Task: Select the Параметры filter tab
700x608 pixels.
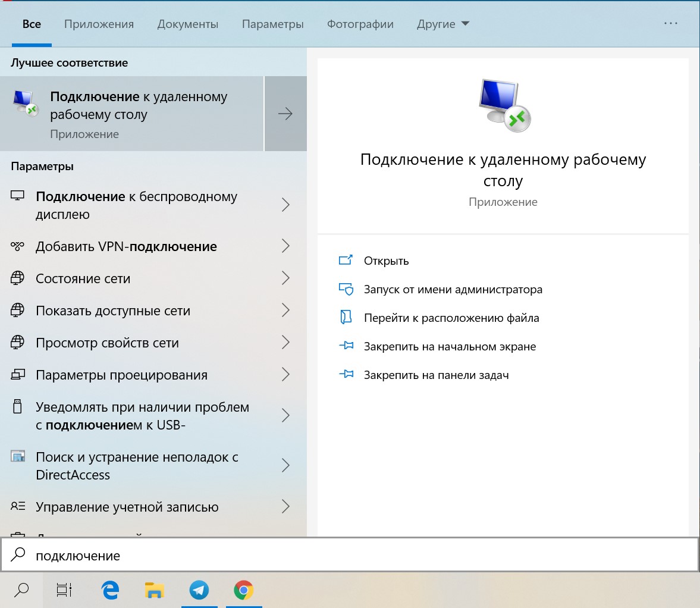Action: point(272,24)
